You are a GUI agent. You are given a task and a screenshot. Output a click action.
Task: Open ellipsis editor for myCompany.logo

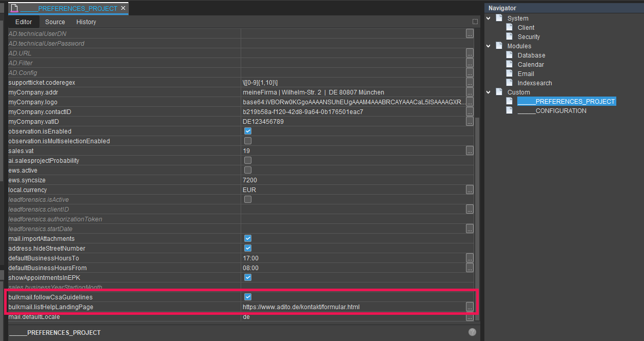point(470,102)
